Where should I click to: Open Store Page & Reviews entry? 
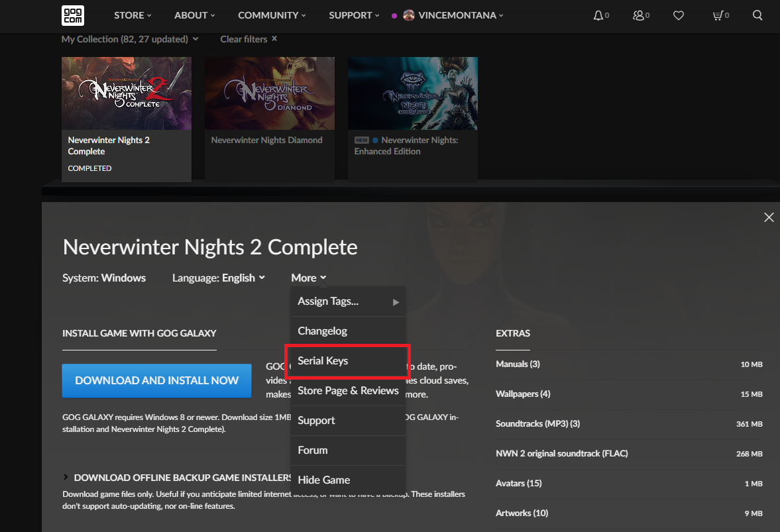click(348, 391)
